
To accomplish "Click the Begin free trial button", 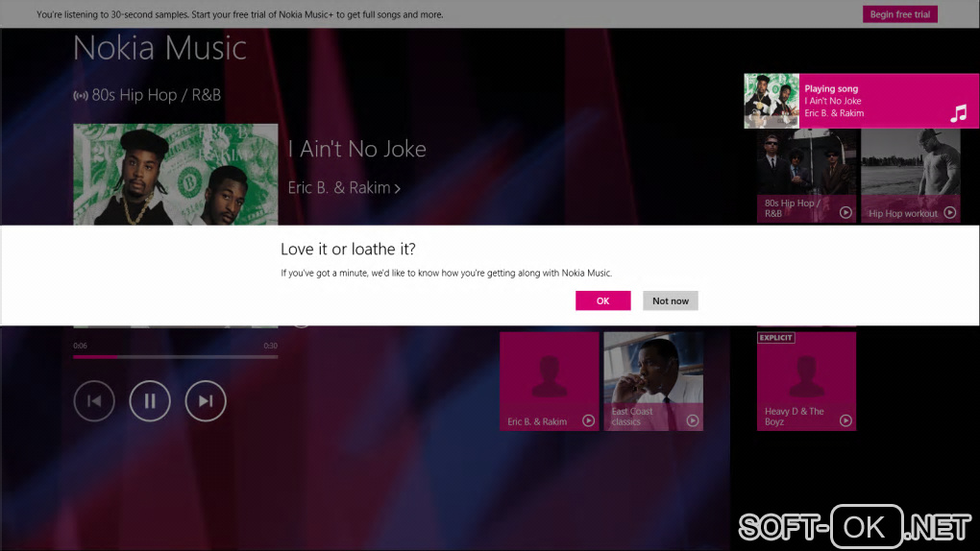I will pyautogui.click(x=900, y=14).
